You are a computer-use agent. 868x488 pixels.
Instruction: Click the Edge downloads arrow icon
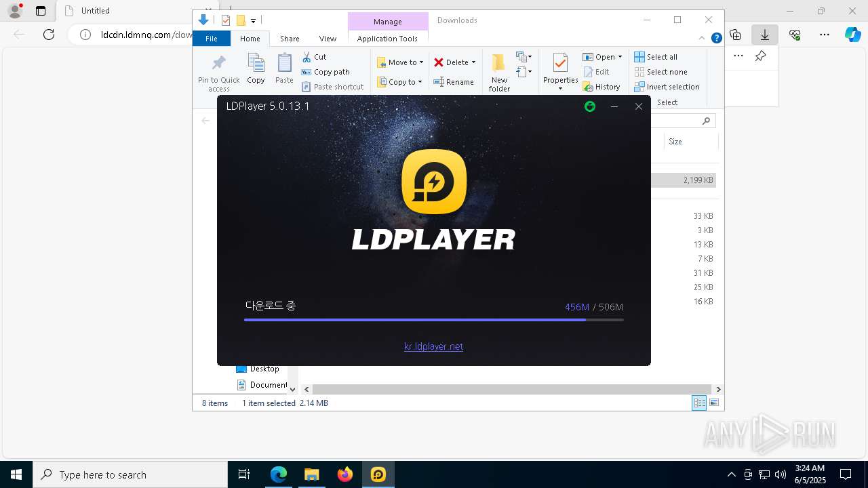point(765,35)
